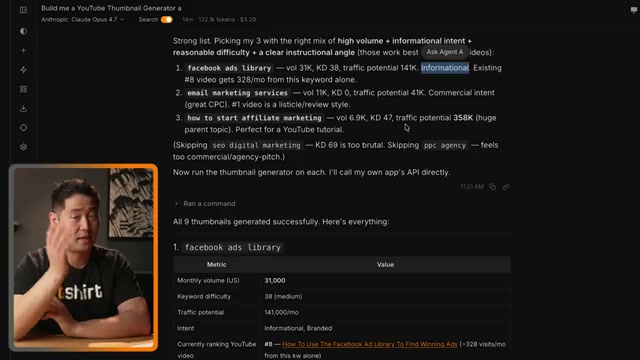Click the 'Keyword difficulty' row label

(x=204, y=296)
